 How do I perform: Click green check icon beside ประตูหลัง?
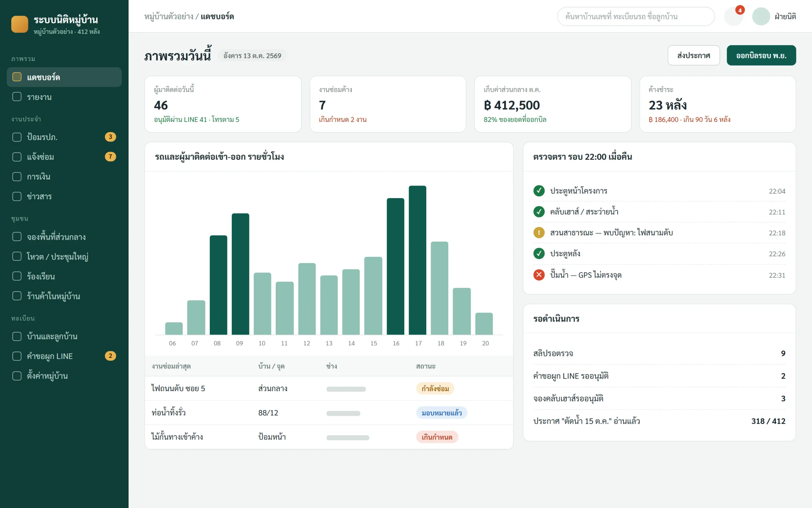(539, 254)
